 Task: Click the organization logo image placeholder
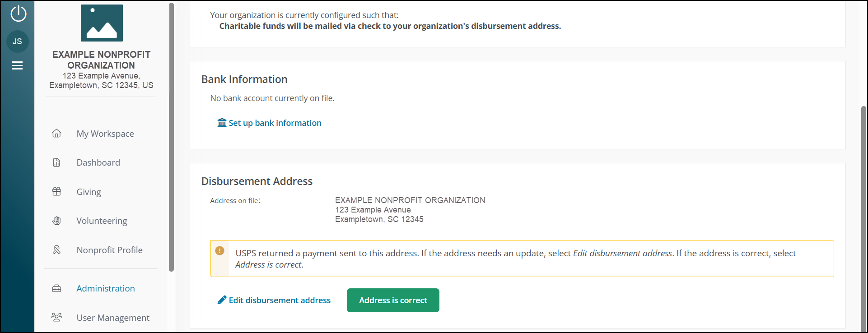(x=102, y=23)
